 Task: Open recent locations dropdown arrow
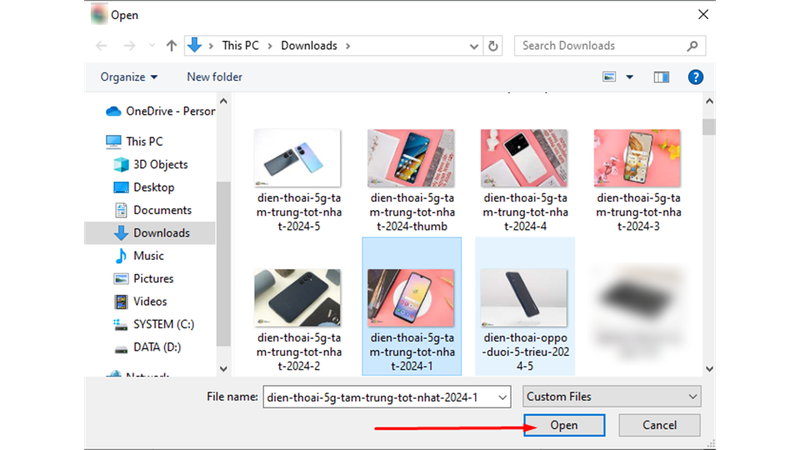point(152,46)
